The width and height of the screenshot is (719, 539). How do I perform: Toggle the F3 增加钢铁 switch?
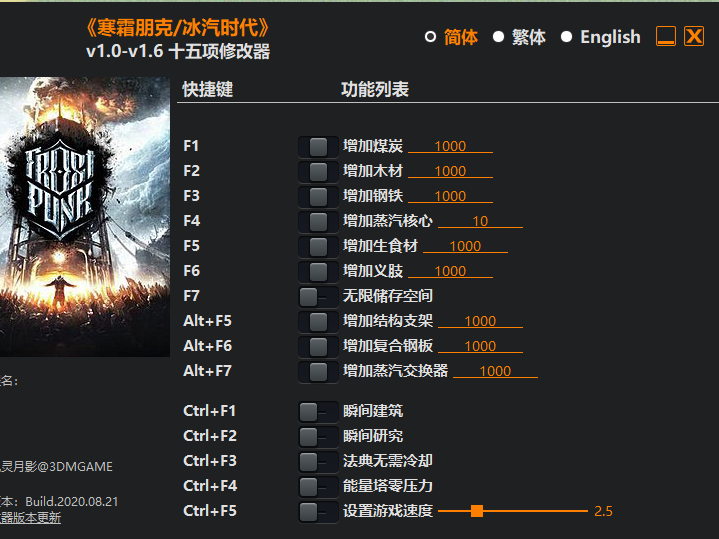tap(318, 197)
